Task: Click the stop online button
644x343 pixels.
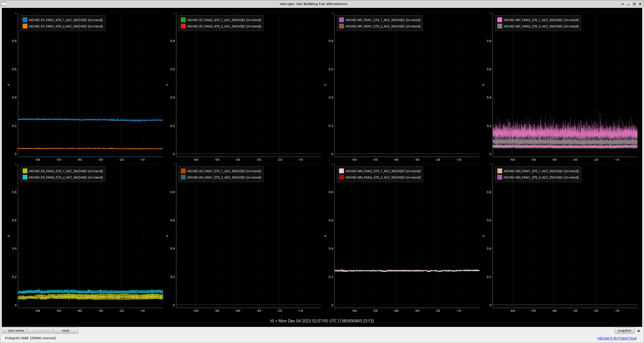Action: pos(40,331)
